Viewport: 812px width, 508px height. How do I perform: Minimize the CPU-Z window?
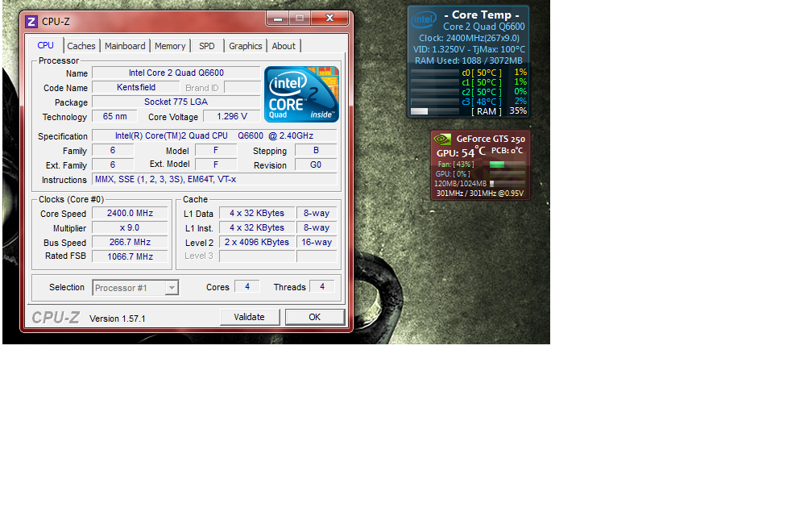pos(276,18)
